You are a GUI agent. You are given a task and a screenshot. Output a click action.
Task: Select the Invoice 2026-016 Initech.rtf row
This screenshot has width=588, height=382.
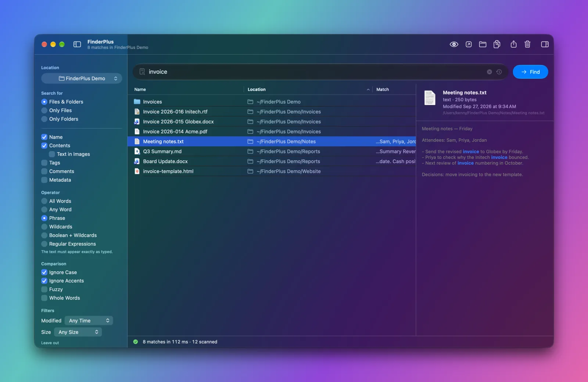click(x=272, y=112)
